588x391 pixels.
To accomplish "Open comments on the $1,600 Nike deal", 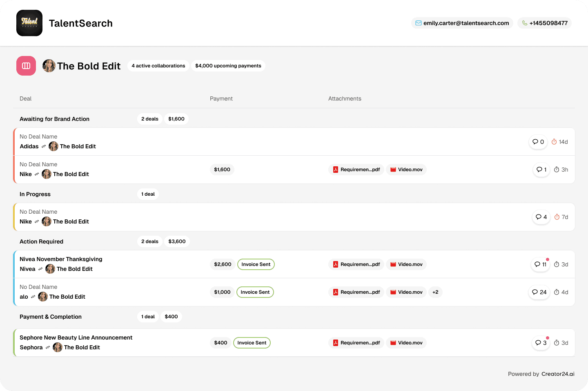I will [x=541, y=170].
